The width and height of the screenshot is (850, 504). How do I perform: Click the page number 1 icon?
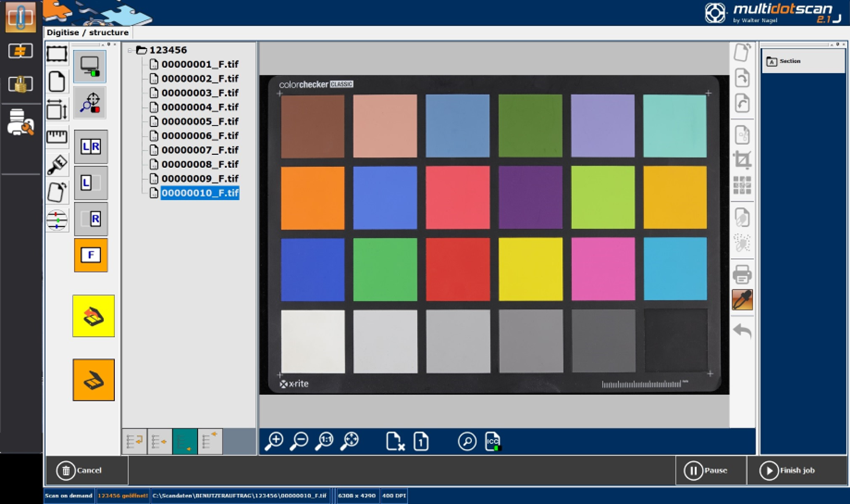pyautogui.click(x=421, y=441)
